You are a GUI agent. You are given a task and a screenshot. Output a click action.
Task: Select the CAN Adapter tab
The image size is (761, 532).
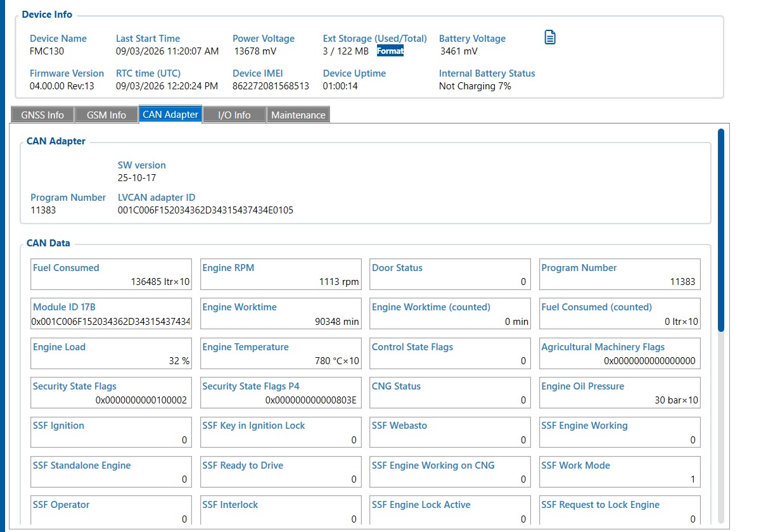coord(170,115)
